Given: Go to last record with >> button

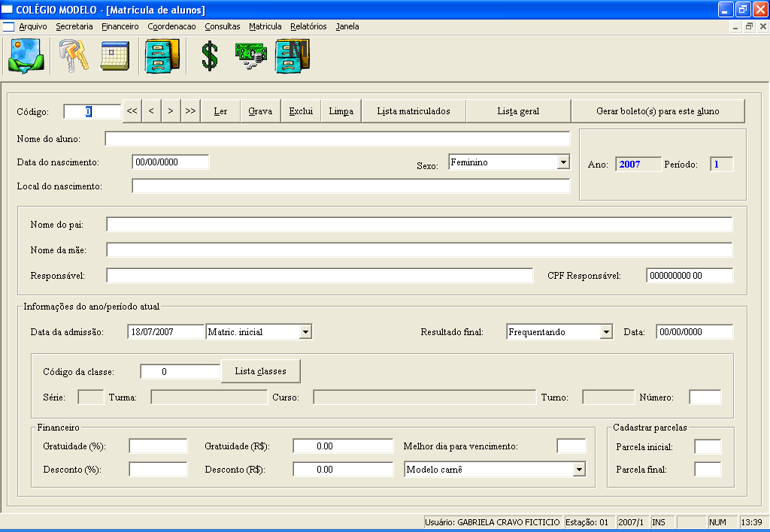Looking at the screenshot, I should pyautogui.click(x=190, y=111).
